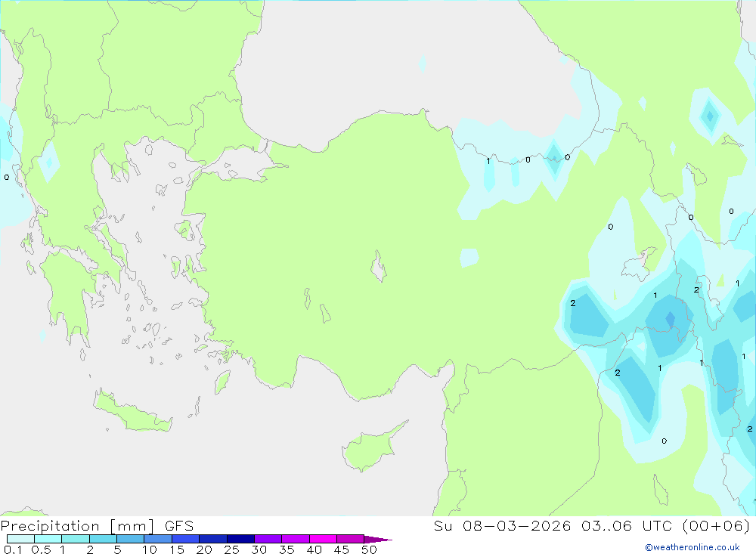Click the above-50 mm legend arrow tip
Image resolution: width=756 pixels, height=554 pixels.
(x=379, y=540)
